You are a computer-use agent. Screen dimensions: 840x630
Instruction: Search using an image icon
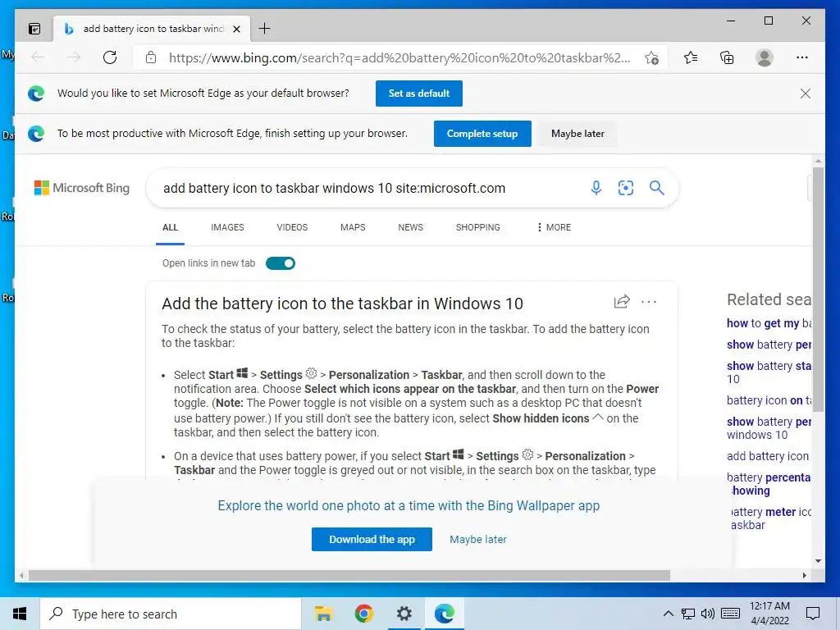(x=626, y=188)
